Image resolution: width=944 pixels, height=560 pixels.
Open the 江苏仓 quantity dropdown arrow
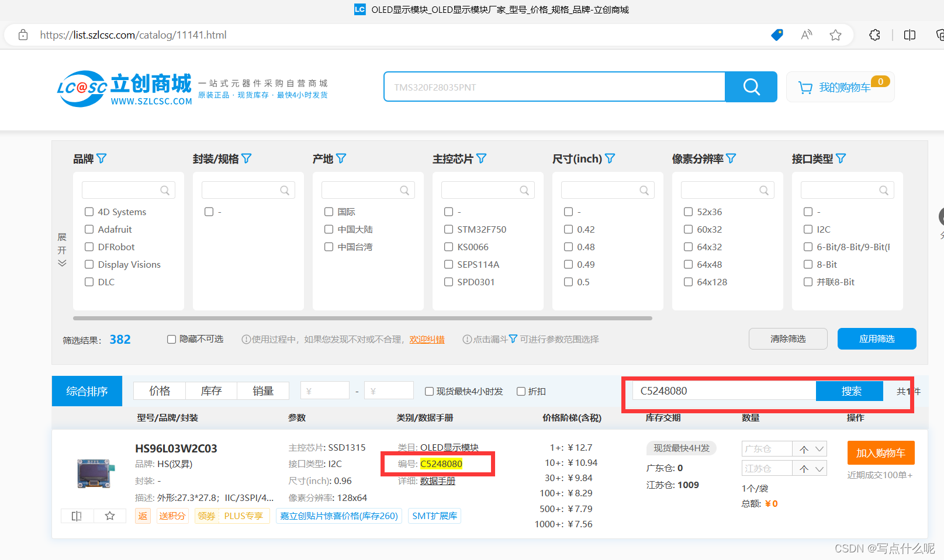[x=819, y=469]
